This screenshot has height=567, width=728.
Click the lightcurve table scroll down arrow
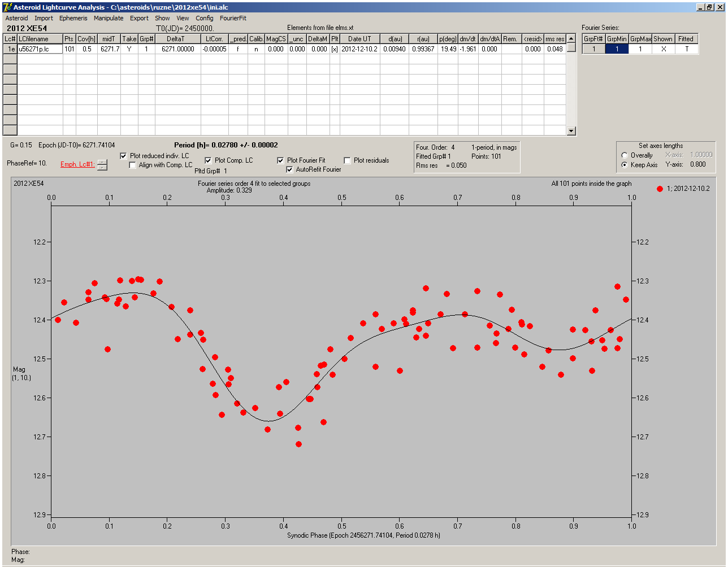coord(571,131)
